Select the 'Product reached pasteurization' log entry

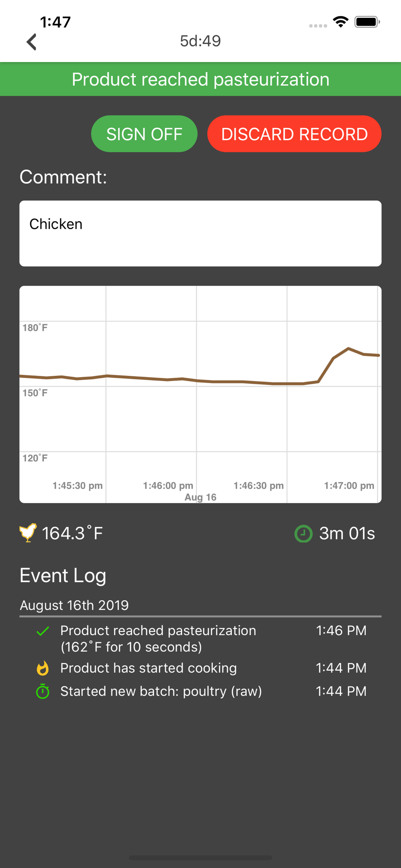click(x=158, y=638)
